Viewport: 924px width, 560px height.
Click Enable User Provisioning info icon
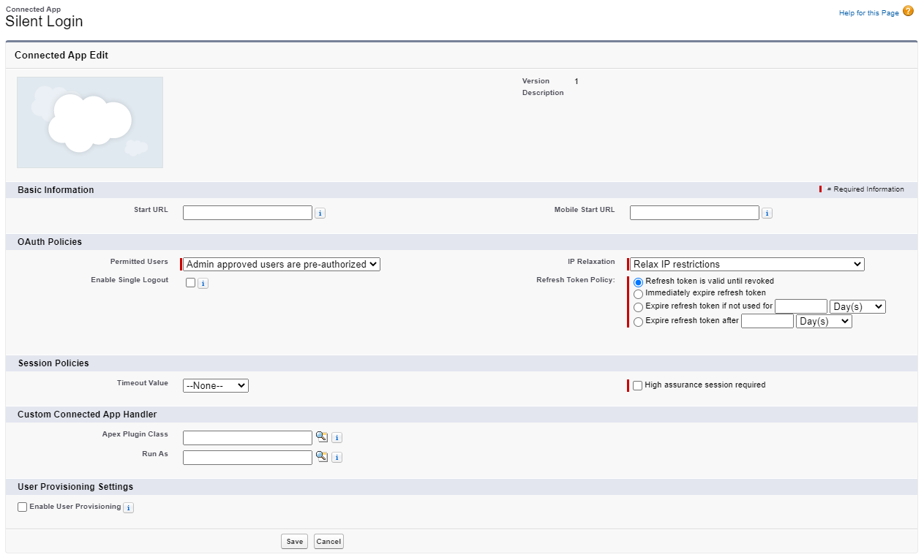pos(129,507)
